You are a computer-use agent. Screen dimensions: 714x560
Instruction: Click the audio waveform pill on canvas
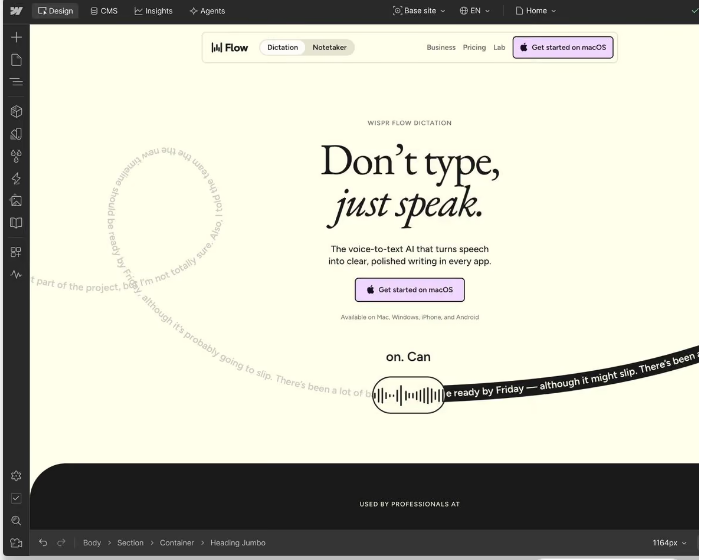[408, 395]
